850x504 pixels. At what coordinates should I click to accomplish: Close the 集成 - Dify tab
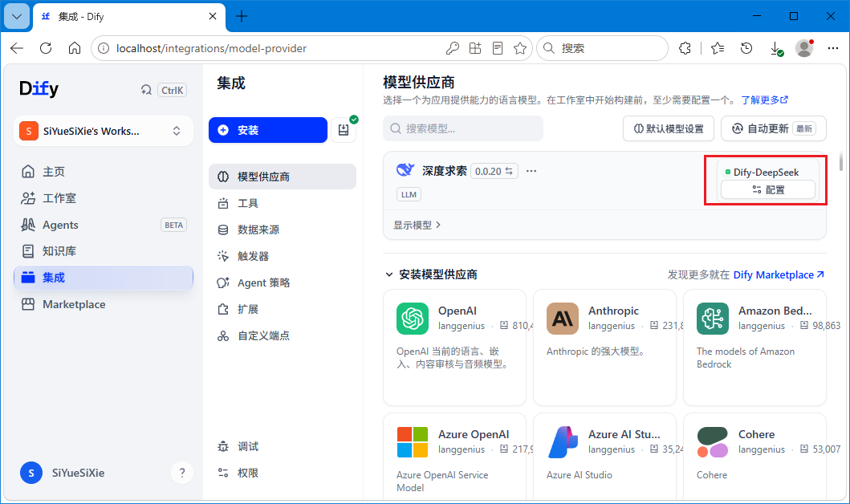coord(213,16)
